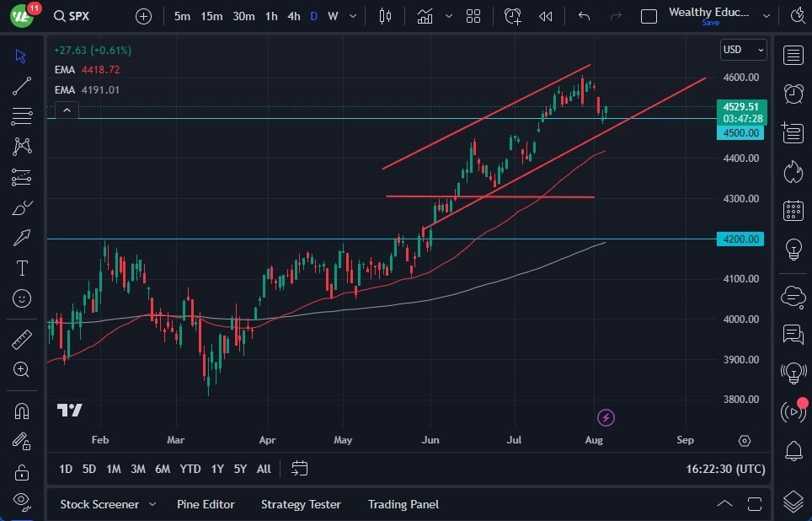812x521 pixels.
Task: Activate the chart Zoom In tool
Action: pyautogui.click(x=21, y=369)
